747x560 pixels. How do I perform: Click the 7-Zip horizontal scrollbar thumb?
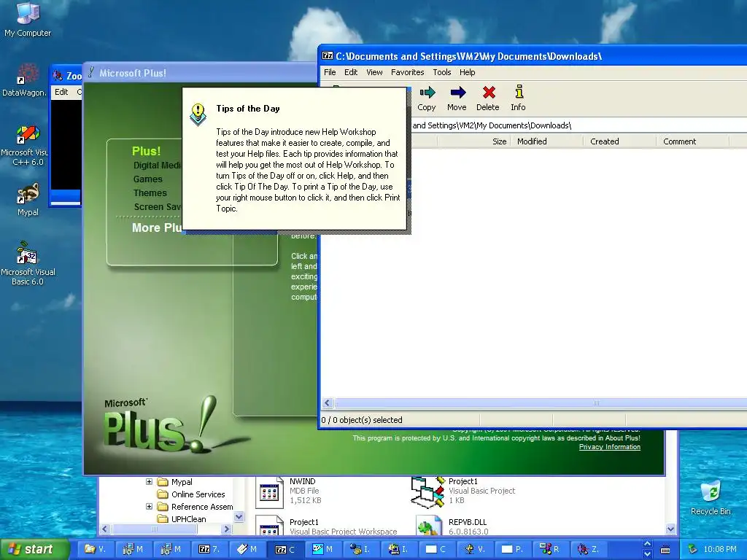[543, 402]
